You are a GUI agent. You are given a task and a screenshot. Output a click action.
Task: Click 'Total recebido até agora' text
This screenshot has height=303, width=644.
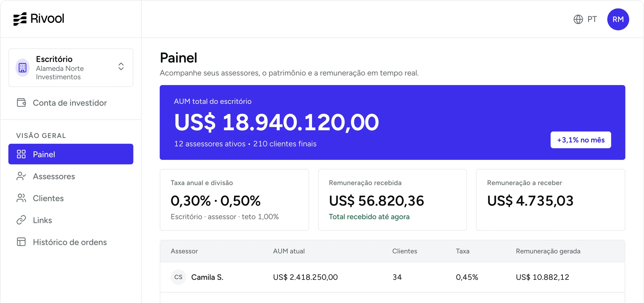369,217
